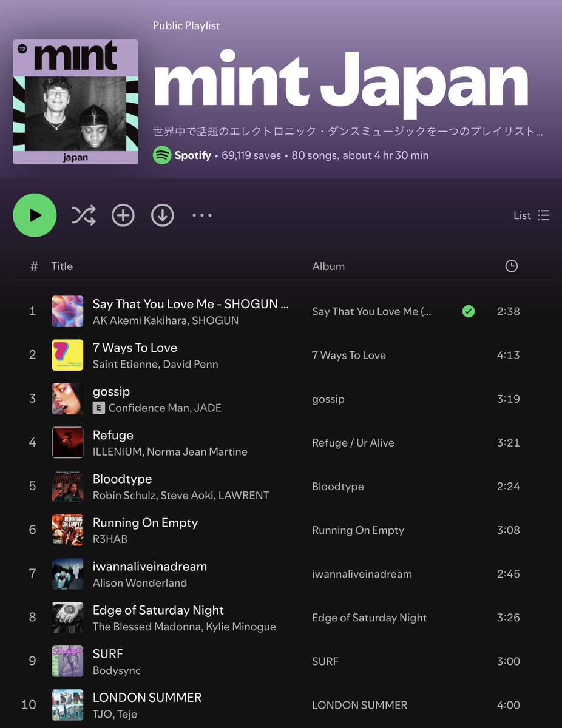This screenshot has width=562, height=728.
Task: Click Edge of Saturday Night cover art
Action: coord(67,617)
